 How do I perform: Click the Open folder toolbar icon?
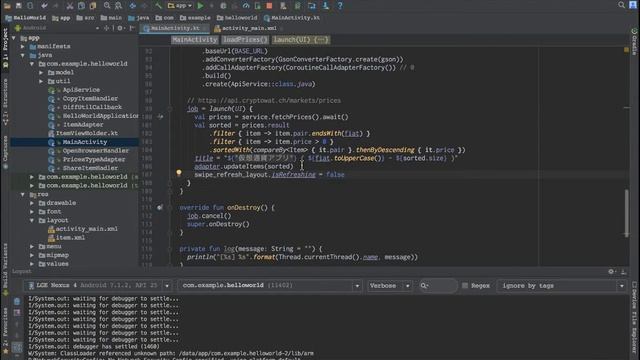pos(7,6)
